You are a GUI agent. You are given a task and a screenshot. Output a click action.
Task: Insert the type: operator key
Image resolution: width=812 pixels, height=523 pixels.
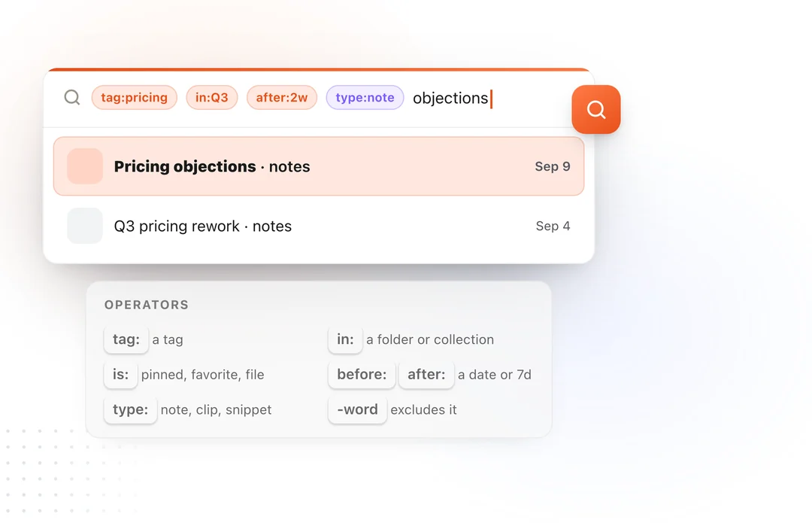[131, 409]
